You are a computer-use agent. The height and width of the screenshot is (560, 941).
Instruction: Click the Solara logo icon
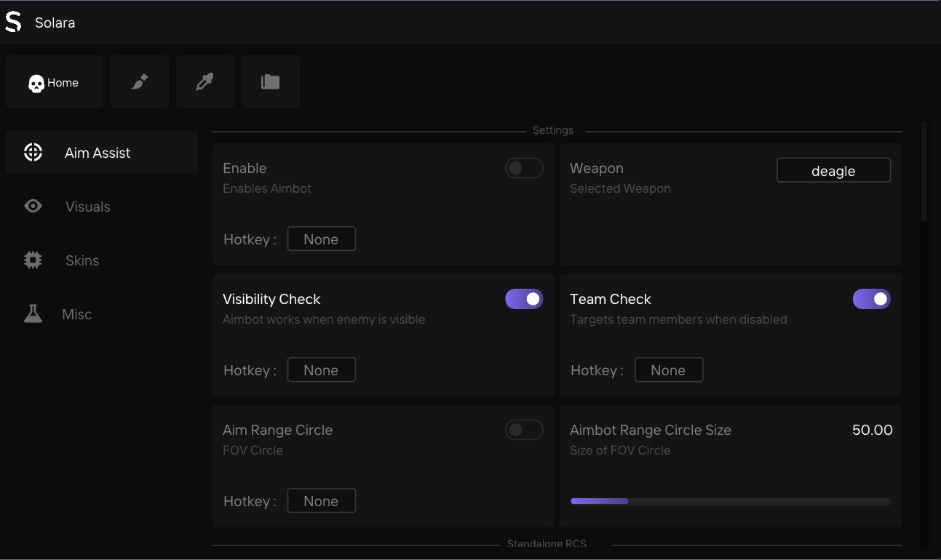pos(13,21)
